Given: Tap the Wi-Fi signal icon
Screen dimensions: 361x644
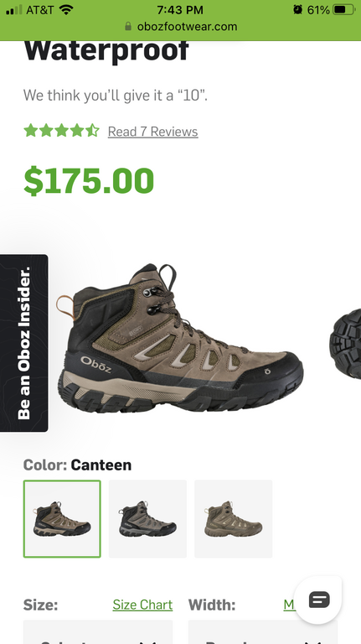Looking at the screenshot, I should tap(66, 9).
